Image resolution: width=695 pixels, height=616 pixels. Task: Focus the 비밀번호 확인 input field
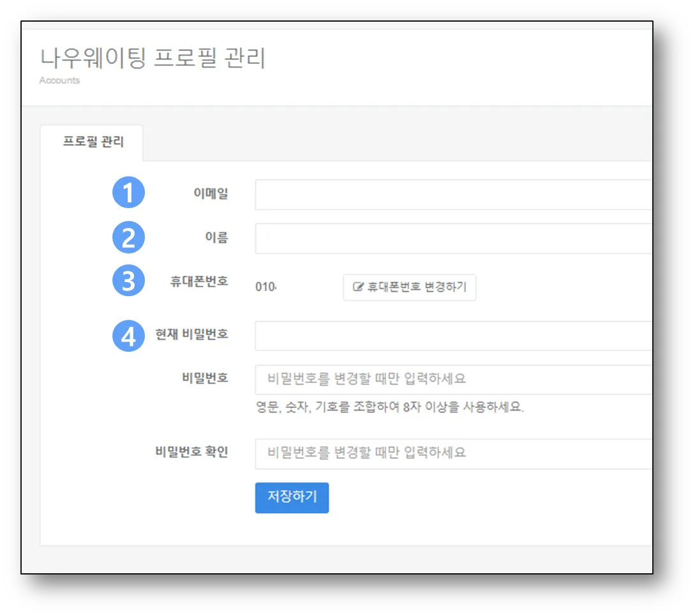(453, 453)
